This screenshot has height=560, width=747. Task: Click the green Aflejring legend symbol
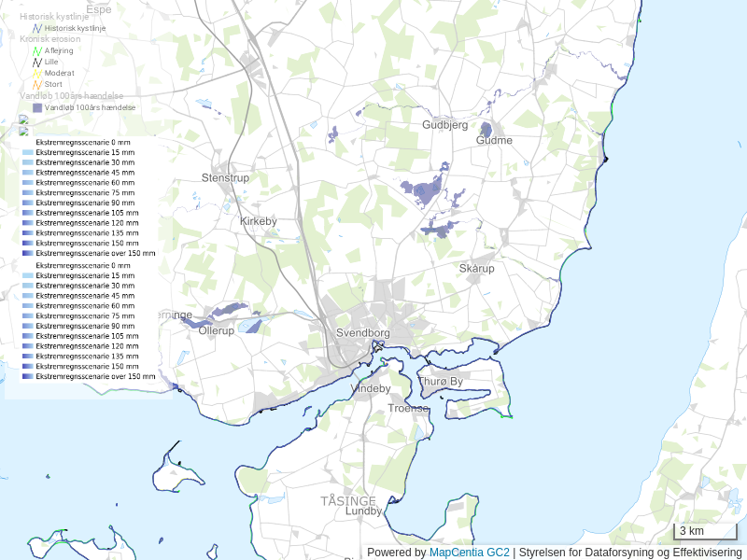[37, 51]
